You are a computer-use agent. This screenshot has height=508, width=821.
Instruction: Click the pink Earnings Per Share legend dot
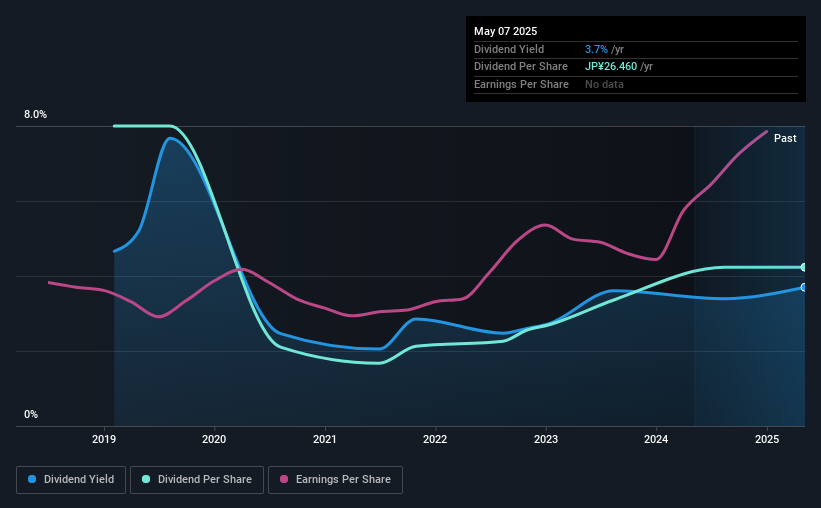pos(284,479)
